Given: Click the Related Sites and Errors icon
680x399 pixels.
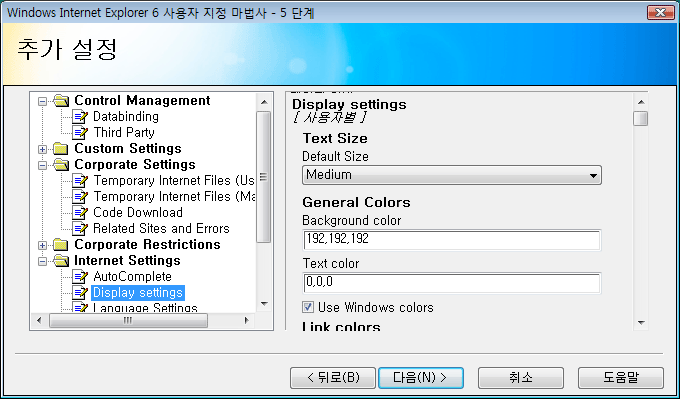Looking at the screenshot, I should coord(80,229).
